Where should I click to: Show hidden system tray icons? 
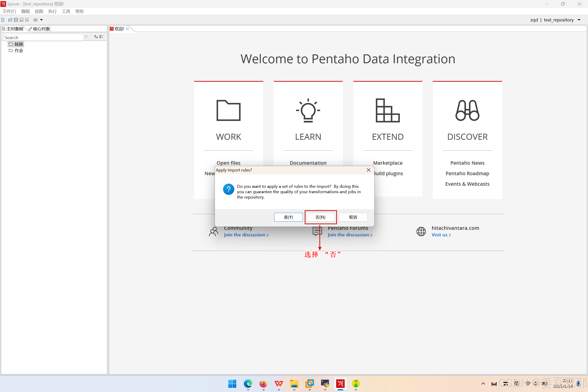[x=483, y=384]
